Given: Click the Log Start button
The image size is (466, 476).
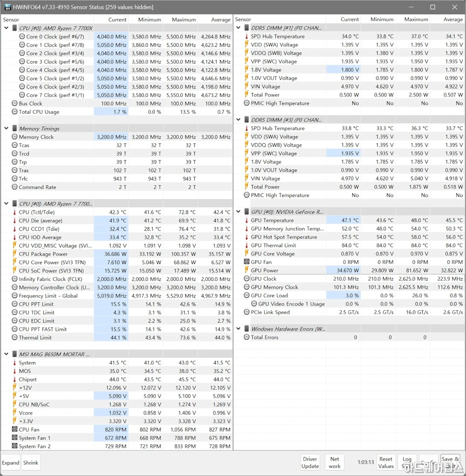Looking at the screenshot, I should click(x=407, y=463).
